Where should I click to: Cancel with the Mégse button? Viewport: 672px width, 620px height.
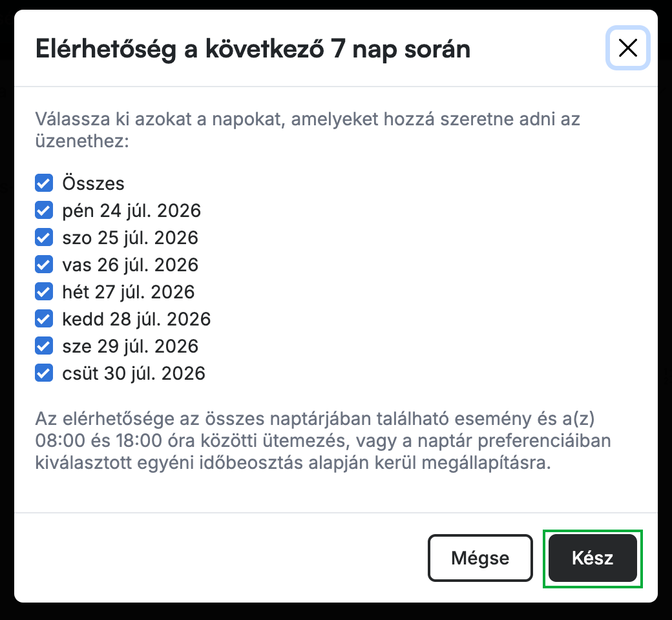click(480, 558)
